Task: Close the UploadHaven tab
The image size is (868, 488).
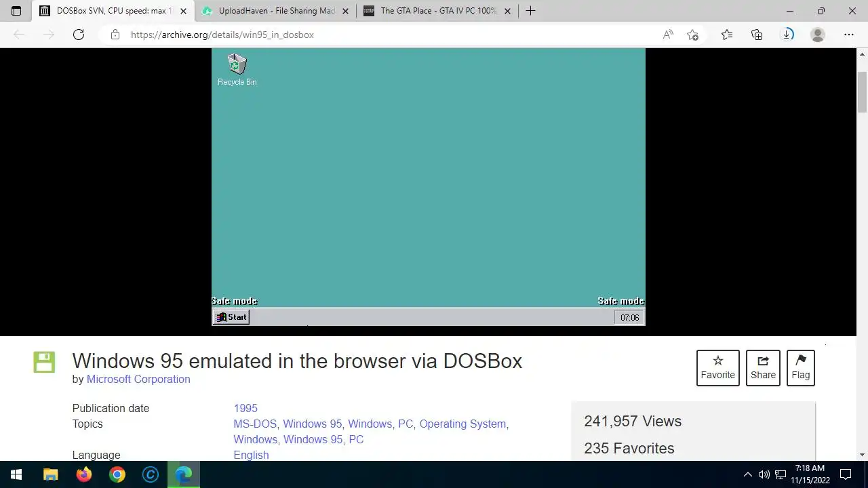Action: tap(346, 11)
